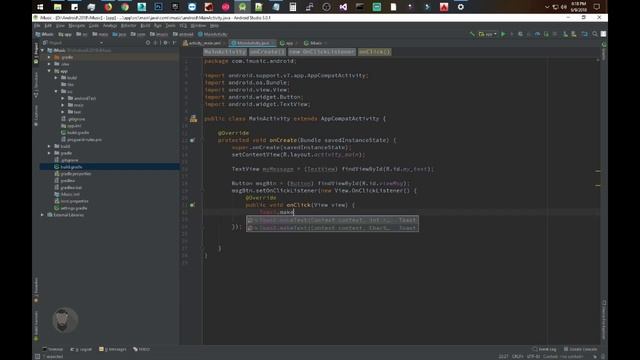Open the Edit menu
The width and height of the screenshot is (640, 360).
click(x=48, y=26)
